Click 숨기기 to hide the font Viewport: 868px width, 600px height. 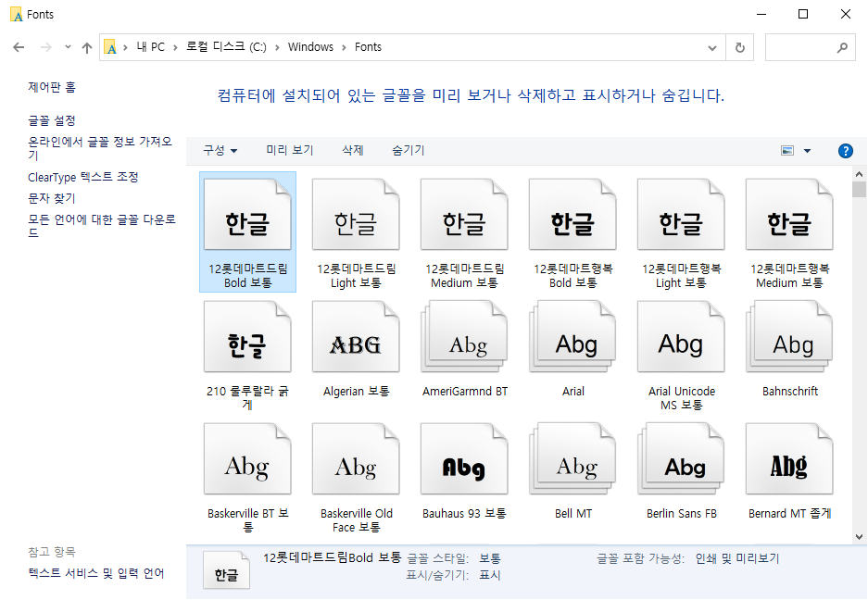point(408,150)
